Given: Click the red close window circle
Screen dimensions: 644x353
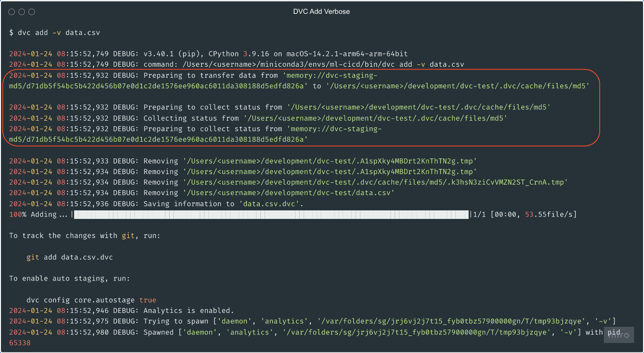Looking at the screenshot, I should (12, 11).
